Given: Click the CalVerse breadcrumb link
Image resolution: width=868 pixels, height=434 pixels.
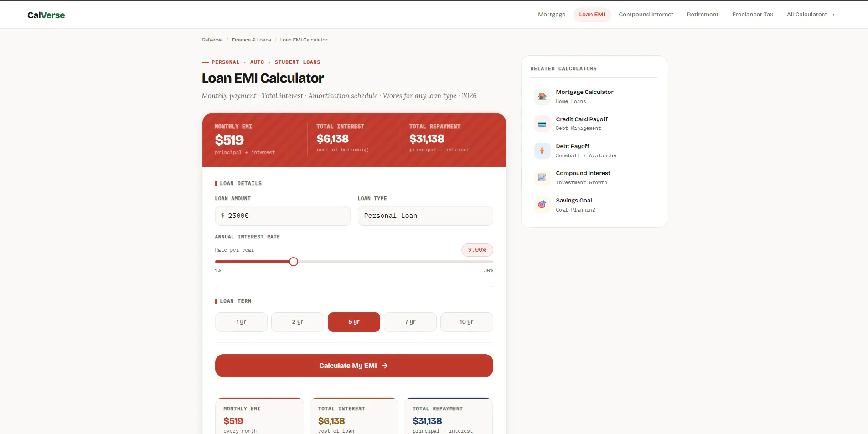Looking at the screenshot, I should pyautogui.click(x=212, y=40).
